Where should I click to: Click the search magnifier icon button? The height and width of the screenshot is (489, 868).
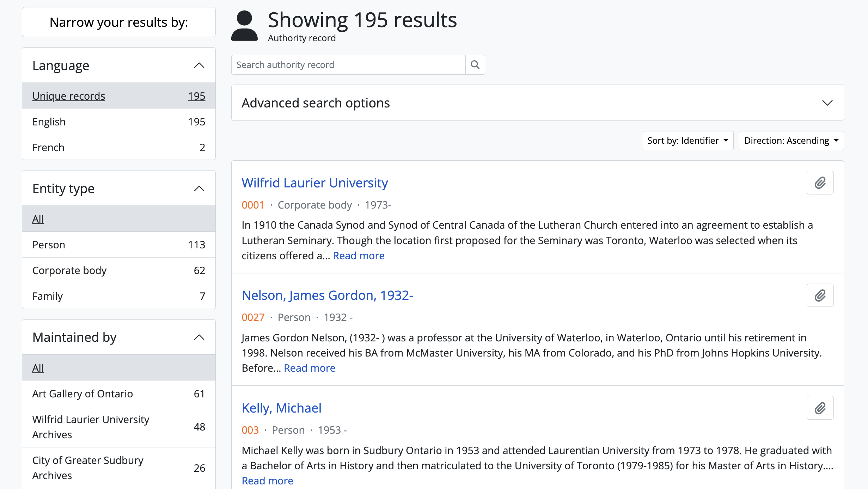[x=475, y=65]
